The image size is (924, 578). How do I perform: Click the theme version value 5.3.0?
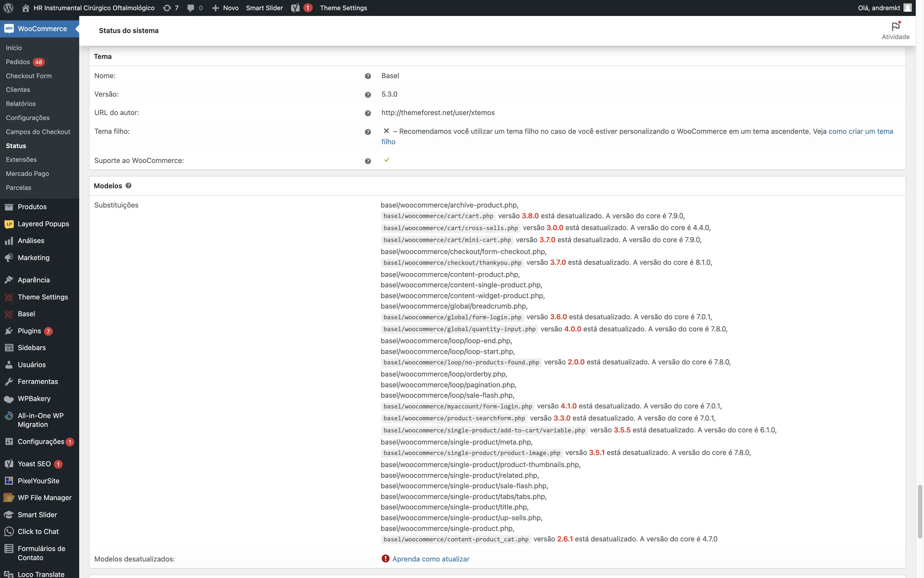click(389, 94)
